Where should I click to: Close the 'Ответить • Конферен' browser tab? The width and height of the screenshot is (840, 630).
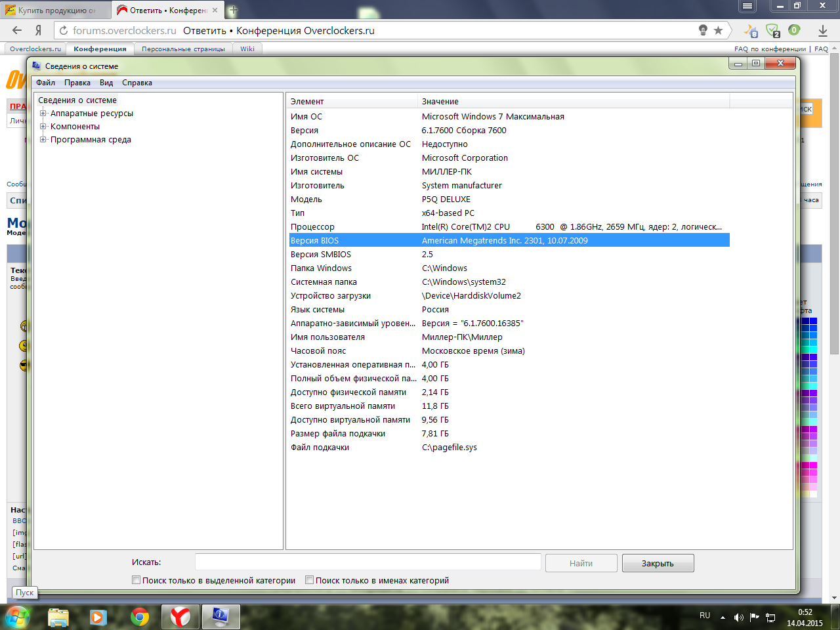click(x=215, y=10)
